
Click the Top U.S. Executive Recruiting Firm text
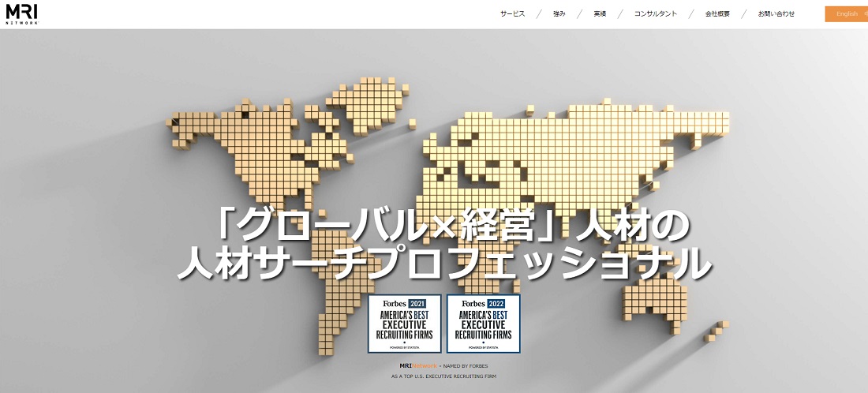tap(443, 376)
